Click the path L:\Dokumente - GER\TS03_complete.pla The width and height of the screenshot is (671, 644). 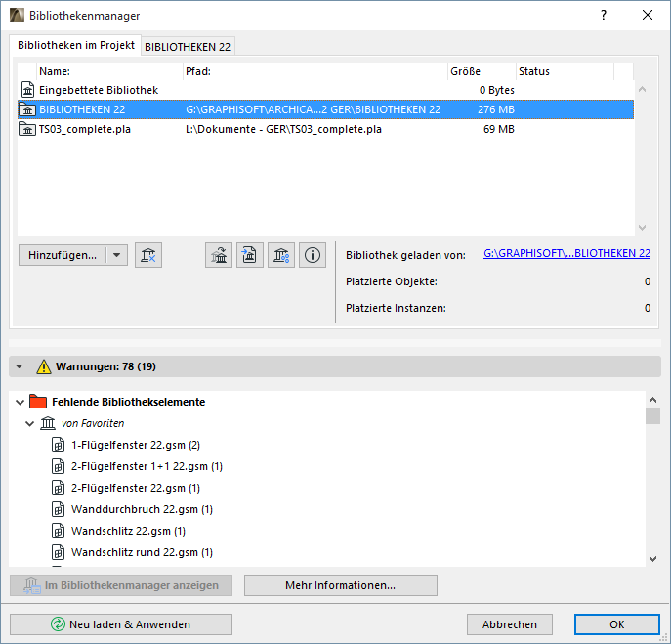[283, 129]
